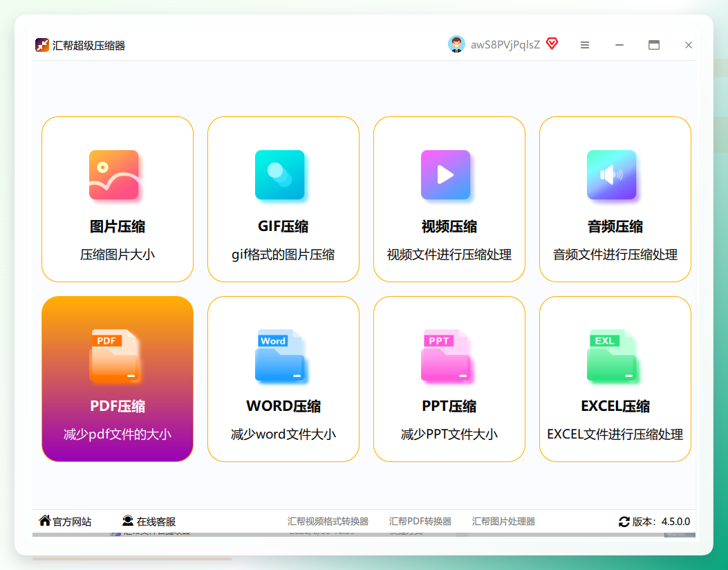Click the PDF folder icon
The width and height of the screenshot is (728, 570).
[x=114, y=356]
